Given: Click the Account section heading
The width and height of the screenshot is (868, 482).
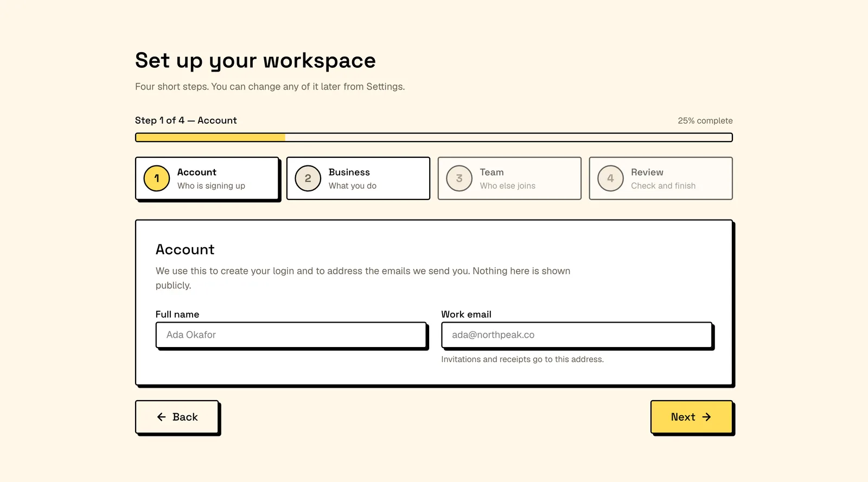Looking at the screenshot, I should pyautogui.click(x=185, y=249).
